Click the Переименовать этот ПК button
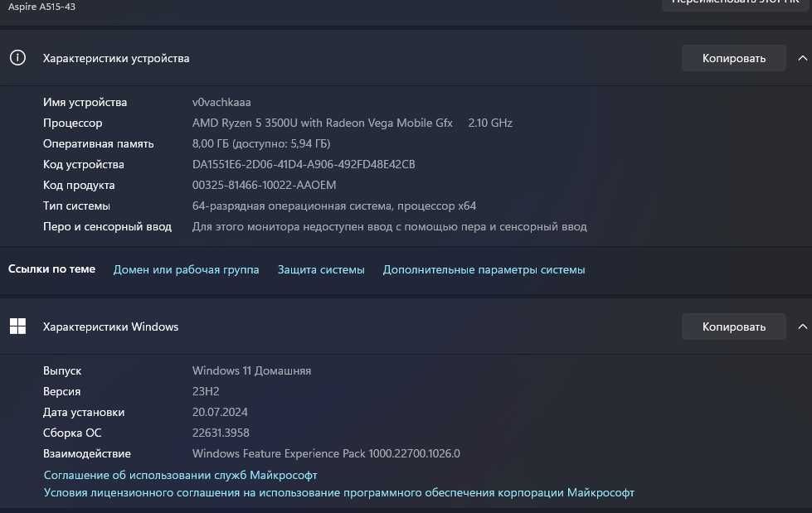Image resolution: width=812 pixels, height=513 pixels. (x=736, y=2)
